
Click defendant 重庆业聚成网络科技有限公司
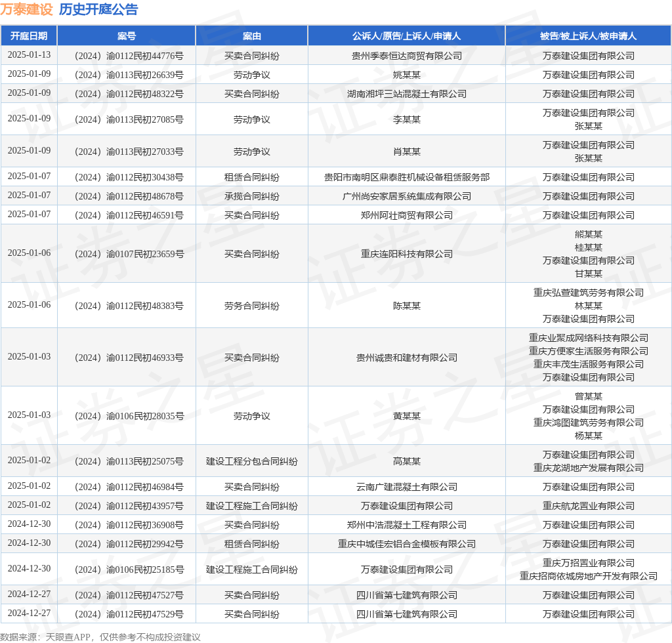coord(589,338)
